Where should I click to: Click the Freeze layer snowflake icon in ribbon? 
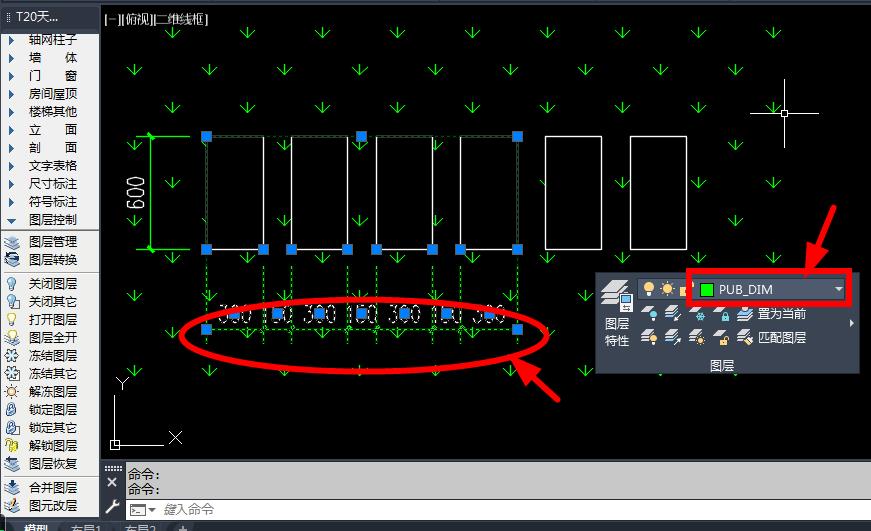coord(698,314)
